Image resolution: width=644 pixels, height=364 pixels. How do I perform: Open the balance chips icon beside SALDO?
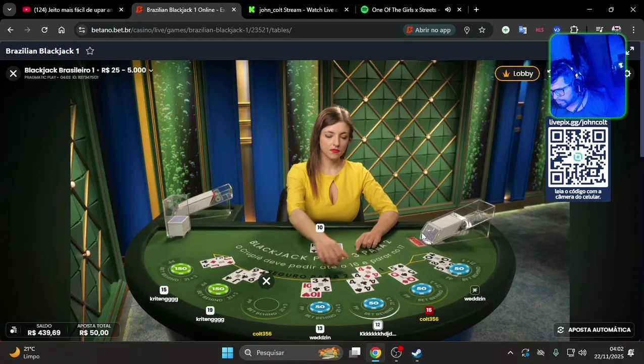(x=14, y=330)
